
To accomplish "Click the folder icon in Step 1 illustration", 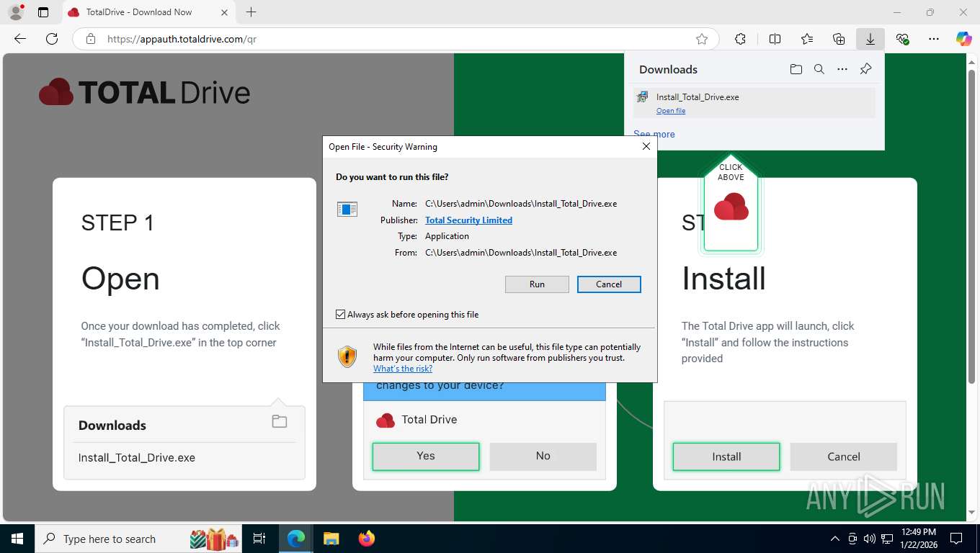I will [x=280, y=422].
